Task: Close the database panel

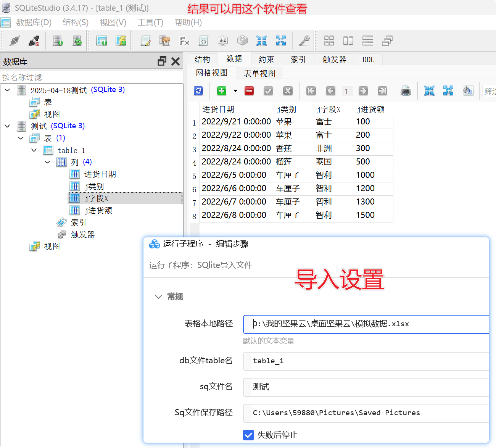Action: coord(176,61)
